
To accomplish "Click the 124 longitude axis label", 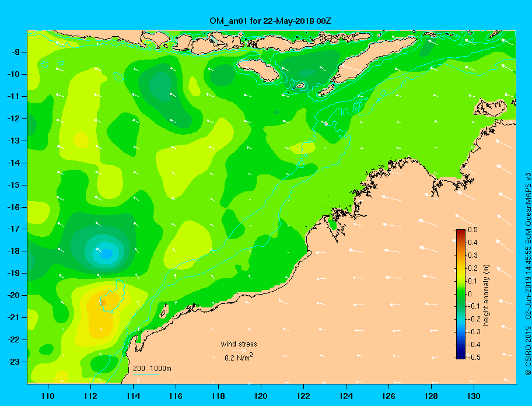I will click(x=346, y=396).
